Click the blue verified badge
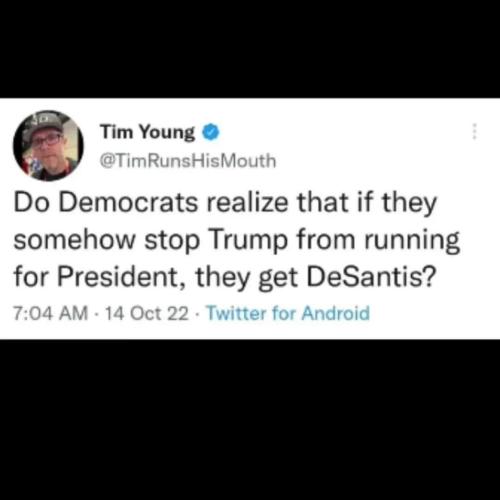This screenshot has height=500, width=500. pos(211,132)
